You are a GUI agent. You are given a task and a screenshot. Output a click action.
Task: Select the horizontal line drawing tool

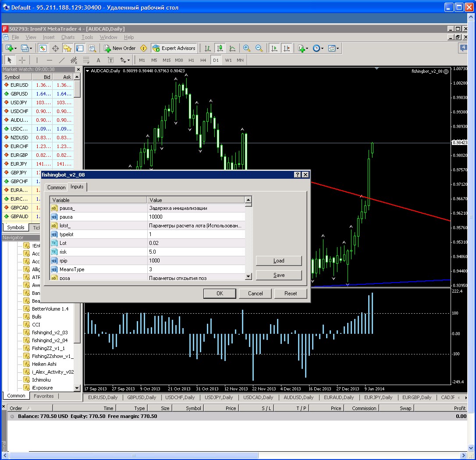(50, 60)
